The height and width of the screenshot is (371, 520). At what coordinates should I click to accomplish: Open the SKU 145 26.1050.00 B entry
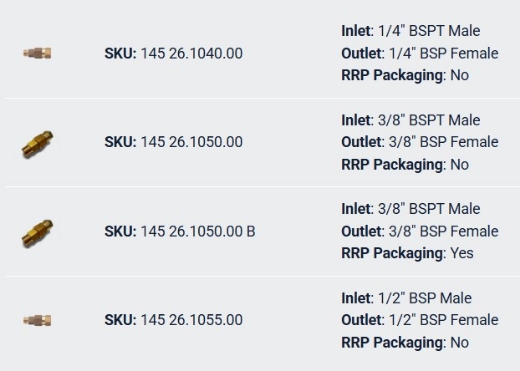tap(180, 231)
